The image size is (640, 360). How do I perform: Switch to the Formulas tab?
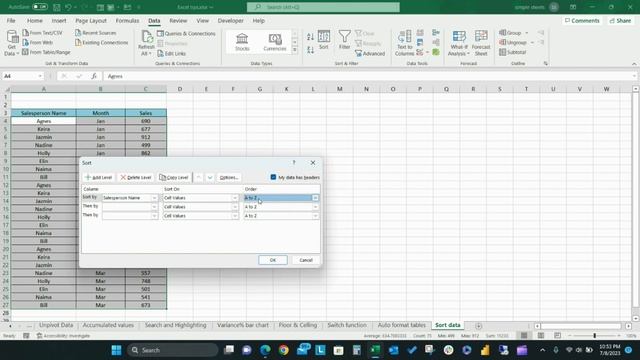[x=127, y=20]
